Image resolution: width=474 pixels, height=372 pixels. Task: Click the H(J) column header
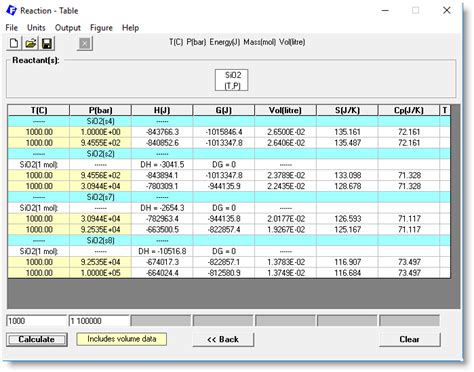pyautogui.click(x=162, y=110)
